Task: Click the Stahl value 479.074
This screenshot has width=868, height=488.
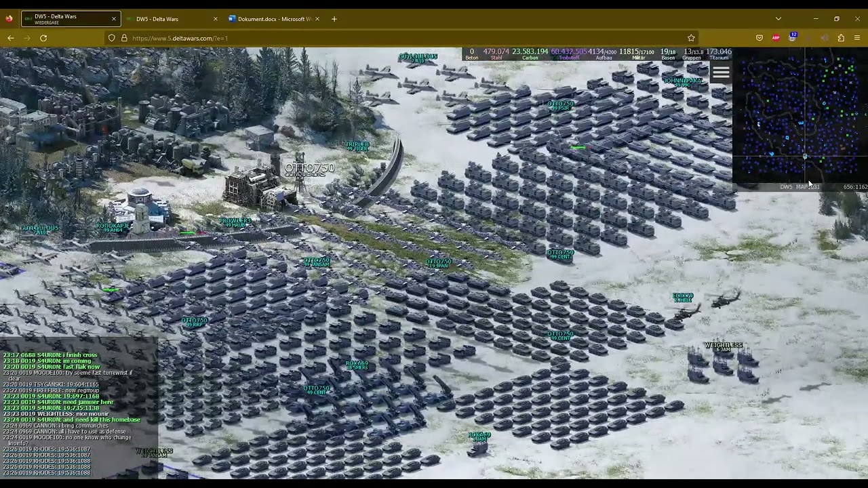Action: pyautogui.click(x=496, y=52)
